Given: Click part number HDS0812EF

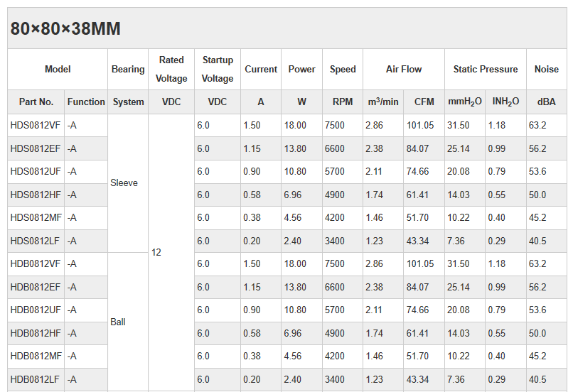Looking at the screenshot, I should click(36, 149).
